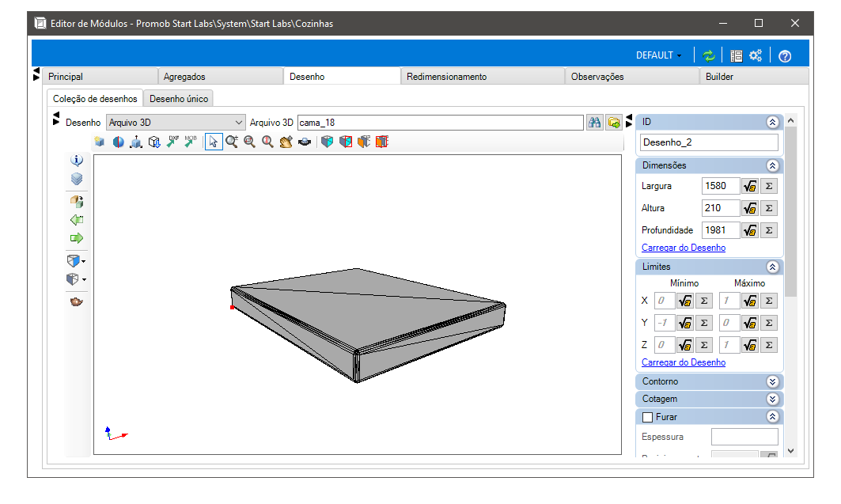Click the cyan-faced cube view icon
Image resolution: width=841 pixels, height=504 pixels.
pos(328,142)
